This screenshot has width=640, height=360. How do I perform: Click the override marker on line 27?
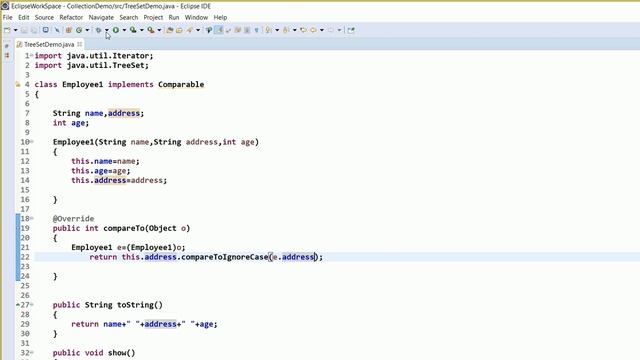(x=18, y=304)
